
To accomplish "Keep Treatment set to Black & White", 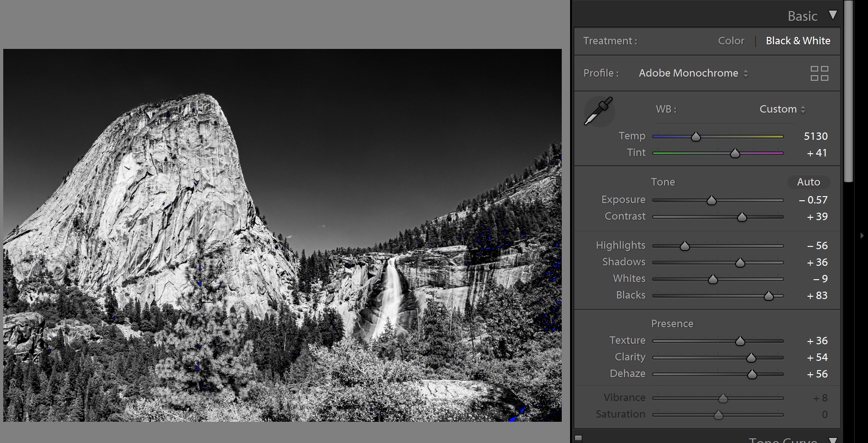I will [798, 41].
